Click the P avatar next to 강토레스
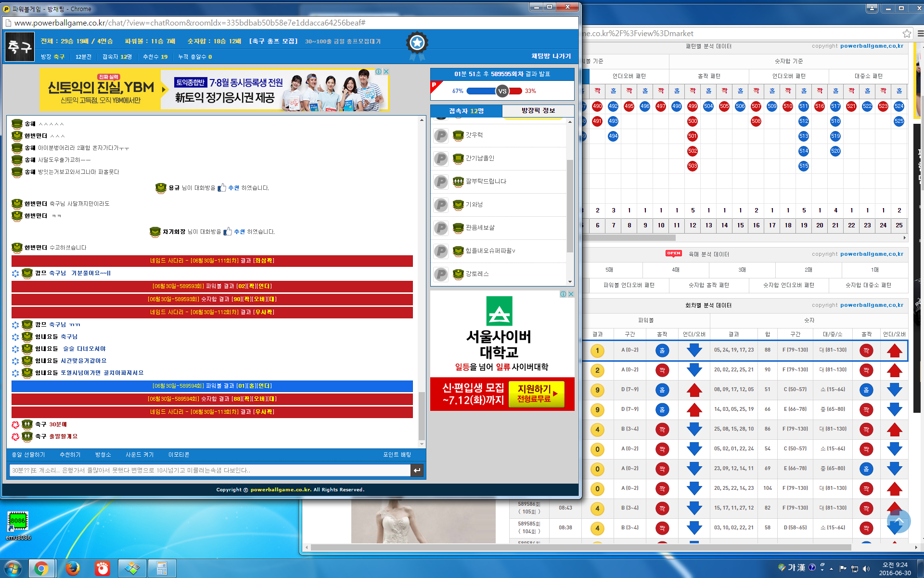 (441, 274)
